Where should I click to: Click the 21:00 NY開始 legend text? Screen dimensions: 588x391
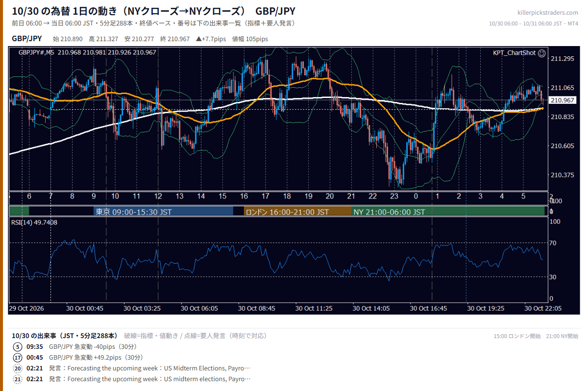(562, 336)
